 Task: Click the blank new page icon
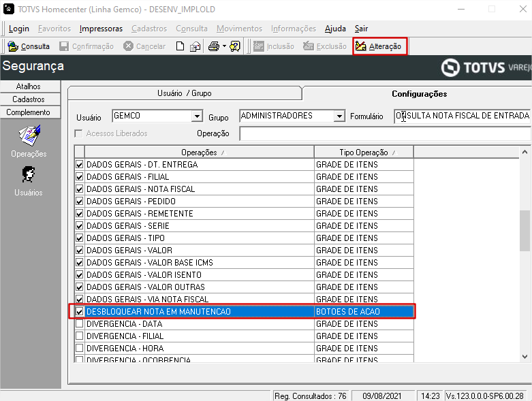[x=180, y=46]
